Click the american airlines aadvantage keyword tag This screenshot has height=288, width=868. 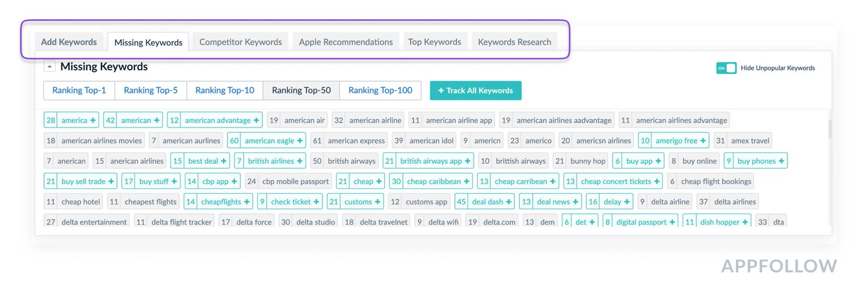click(564, 120)
